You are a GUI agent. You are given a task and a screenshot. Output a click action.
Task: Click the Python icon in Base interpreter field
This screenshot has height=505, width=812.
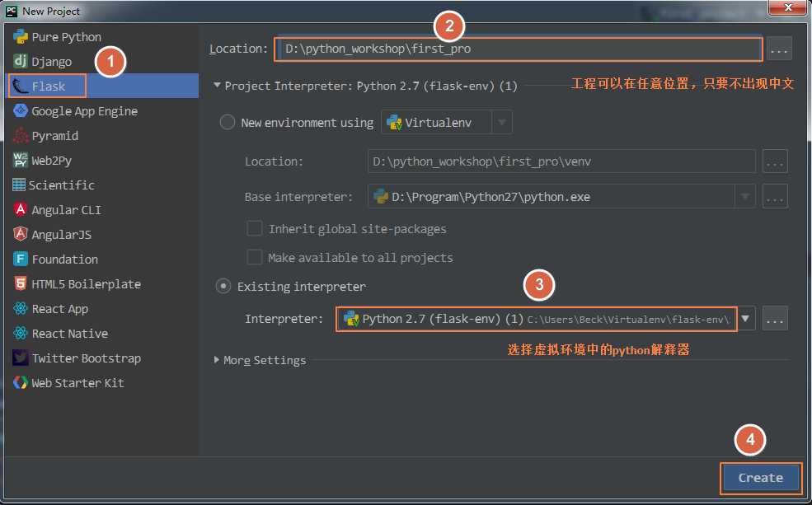(x=381, y=197)
